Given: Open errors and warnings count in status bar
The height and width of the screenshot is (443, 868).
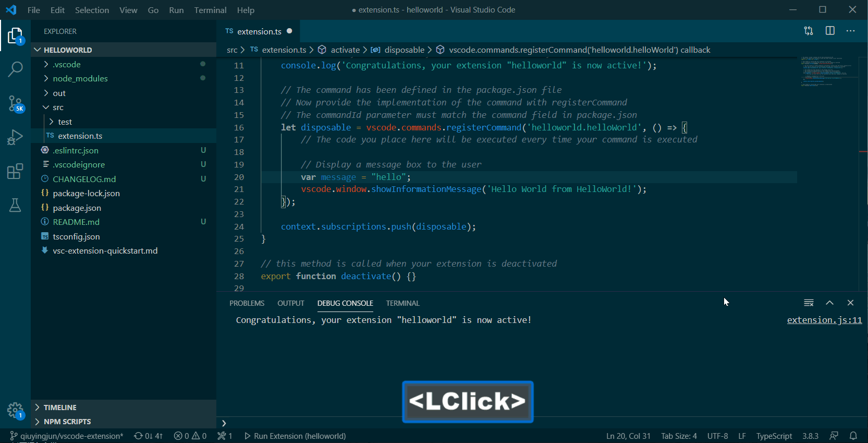Looking at the screenshot, I should 190,436.
